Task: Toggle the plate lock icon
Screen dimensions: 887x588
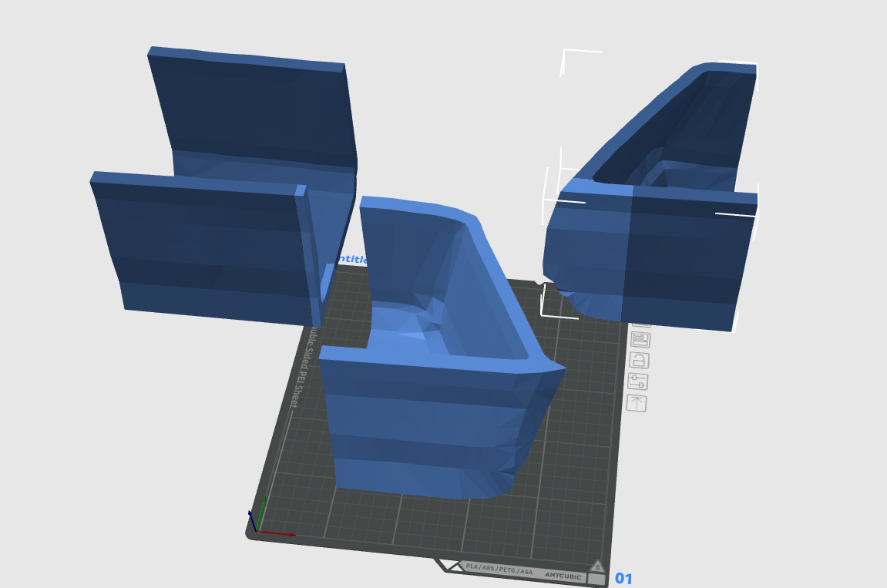Action: pyautogui.click(x=639, y=361)
